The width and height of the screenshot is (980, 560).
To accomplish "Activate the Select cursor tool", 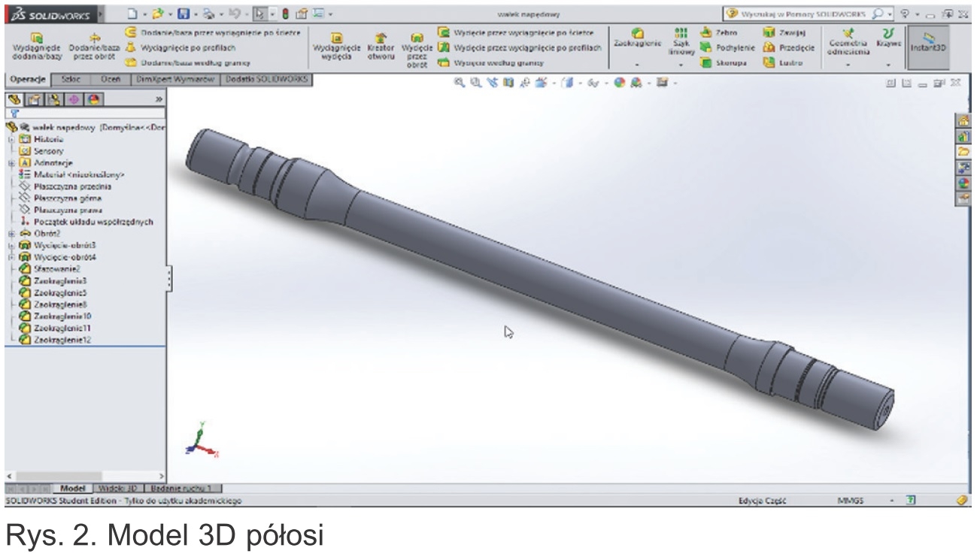I will pos(258,13).
